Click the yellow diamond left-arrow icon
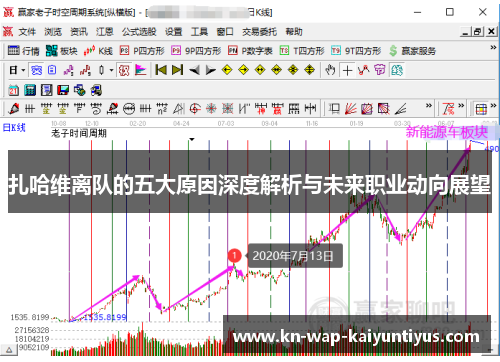 227,70
